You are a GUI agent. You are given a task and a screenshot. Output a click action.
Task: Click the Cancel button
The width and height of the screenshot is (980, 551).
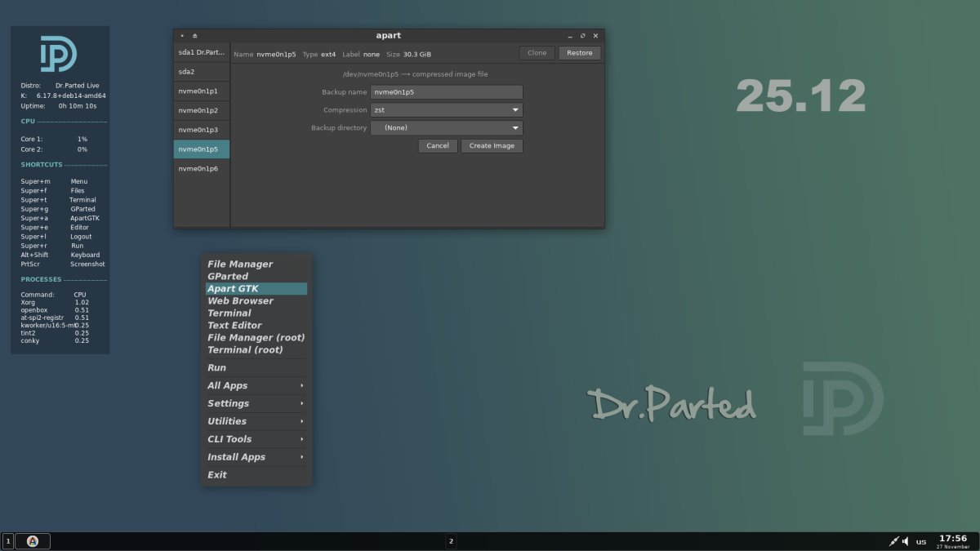(438, 145)
